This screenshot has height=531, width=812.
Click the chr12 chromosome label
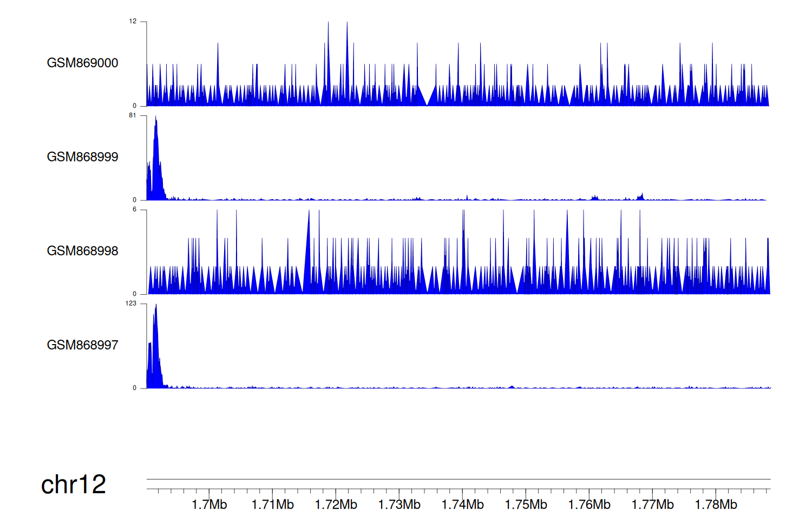73,484
